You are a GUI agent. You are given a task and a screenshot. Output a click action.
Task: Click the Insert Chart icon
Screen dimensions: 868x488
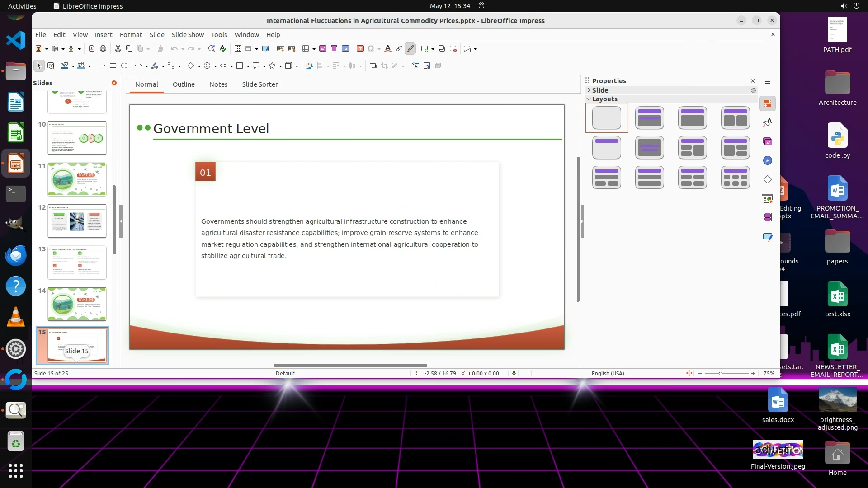345,49
